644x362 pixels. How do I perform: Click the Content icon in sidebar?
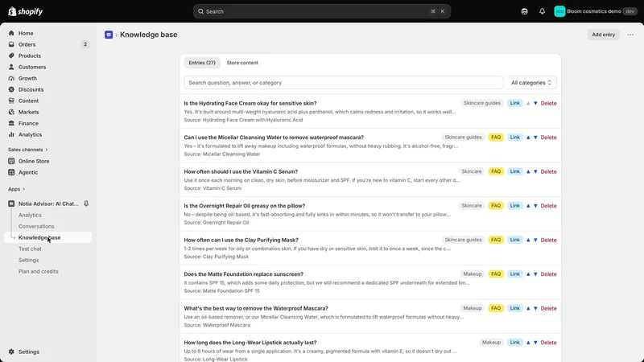[11, 101]
